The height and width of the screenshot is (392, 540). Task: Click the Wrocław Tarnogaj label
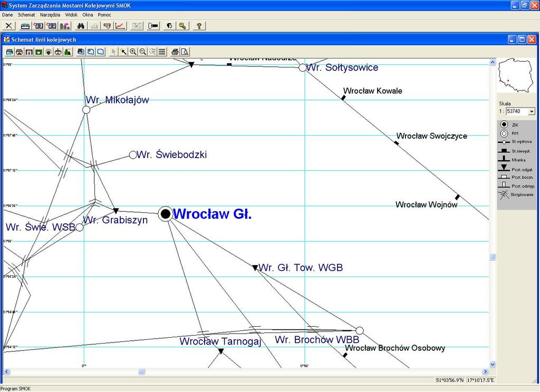pos(220,341)
